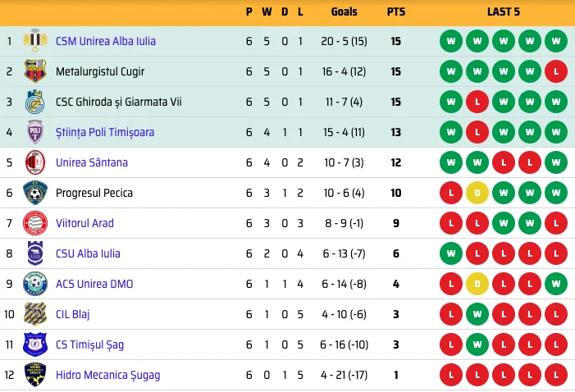Image resolution: width=575 pixels, height=392 pixels.
Task: Click Hidro Mecanica Șugag team logo
Action: point(35,375)
